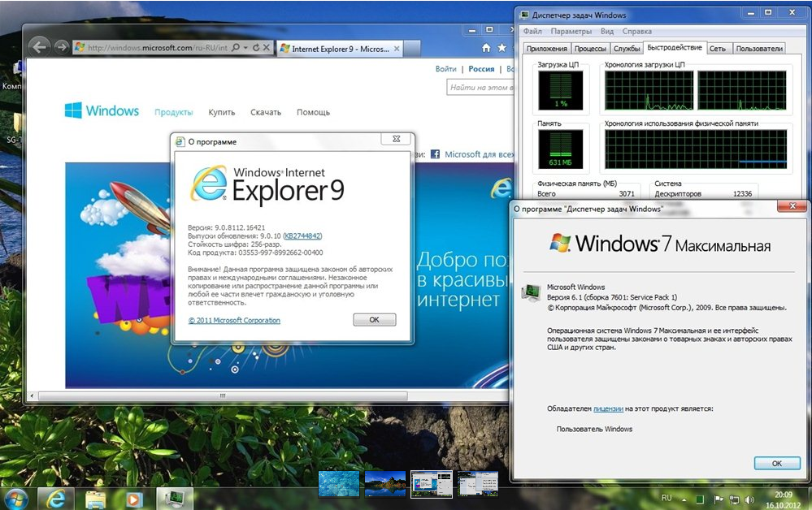Select the Быстродействие tab
812x510 pixels.
point(675,48)
